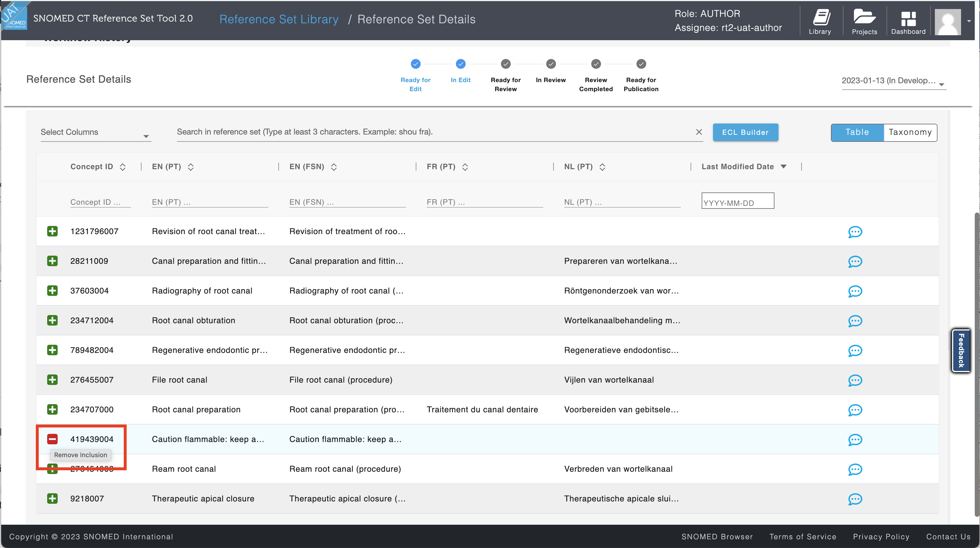Open the Contact Us link

tap(948, 537)
